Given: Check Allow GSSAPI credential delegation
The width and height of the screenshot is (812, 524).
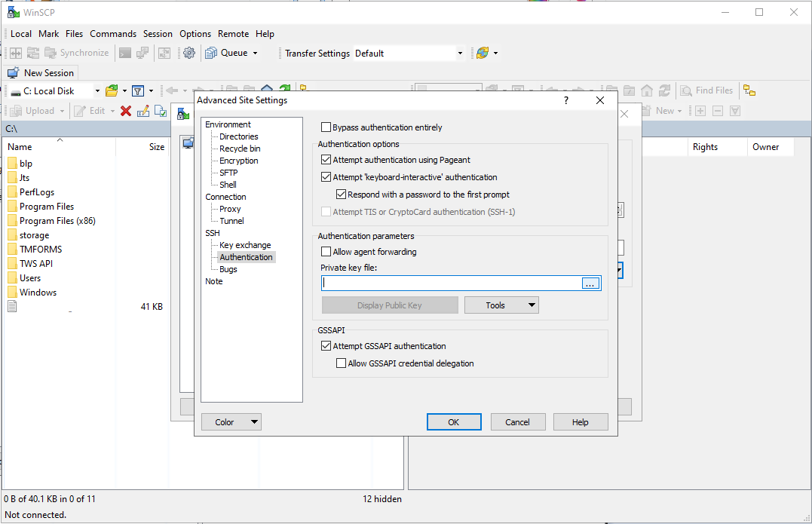Looking at the screenshot, I should 341,363.
